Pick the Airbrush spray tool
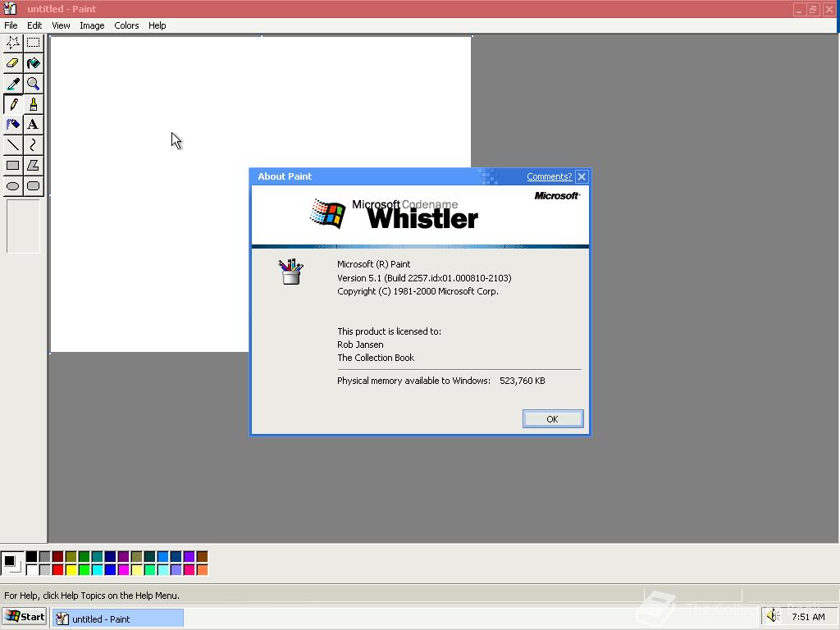The width and height of the screenshot is (840, 630). pos(13,125)
